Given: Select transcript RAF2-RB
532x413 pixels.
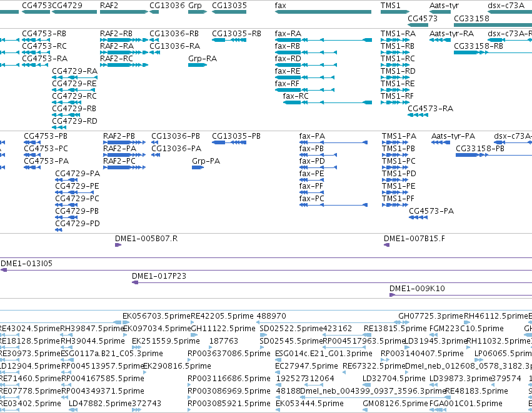Looking at the screenshot, I should pos(124,40).
